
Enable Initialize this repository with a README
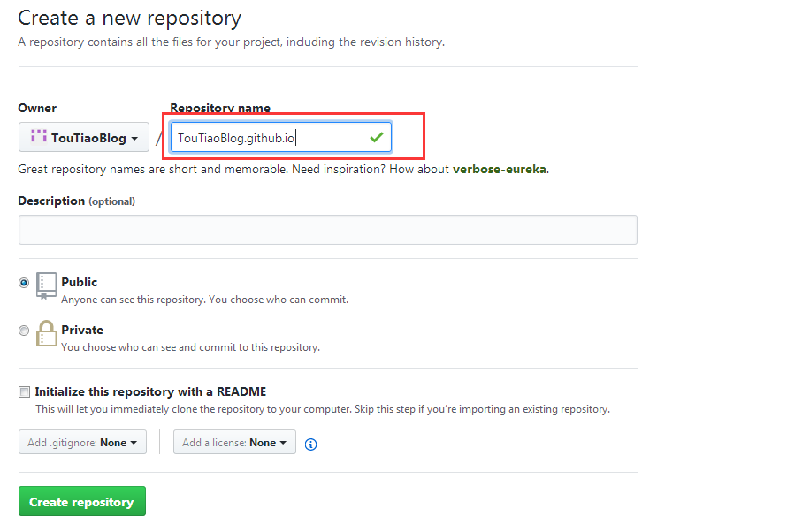[24, 391]
